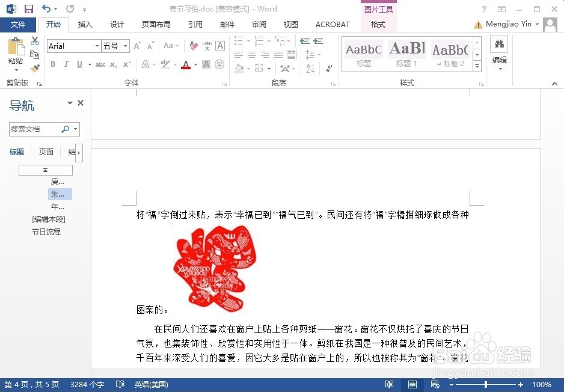Open the 文件 File tab
Image resolution: width=564 pixels, height=392 pixels.
click(x=18, y=25)
